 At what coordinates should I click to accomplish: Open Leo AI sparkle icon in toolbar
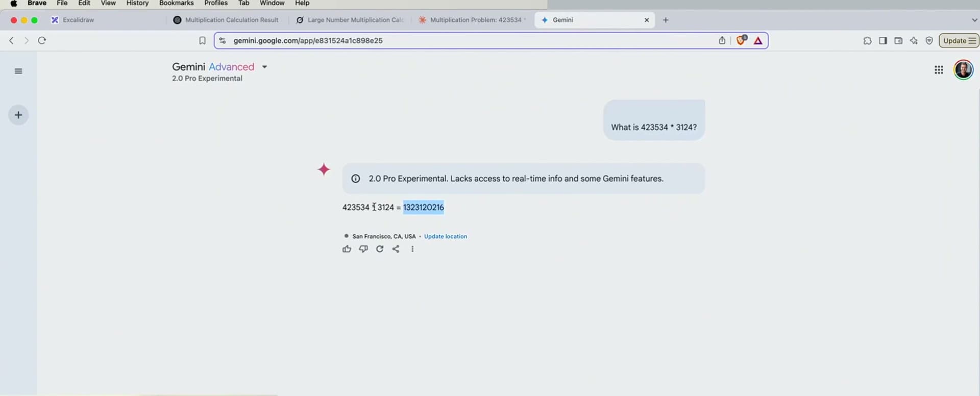(914, 41)
